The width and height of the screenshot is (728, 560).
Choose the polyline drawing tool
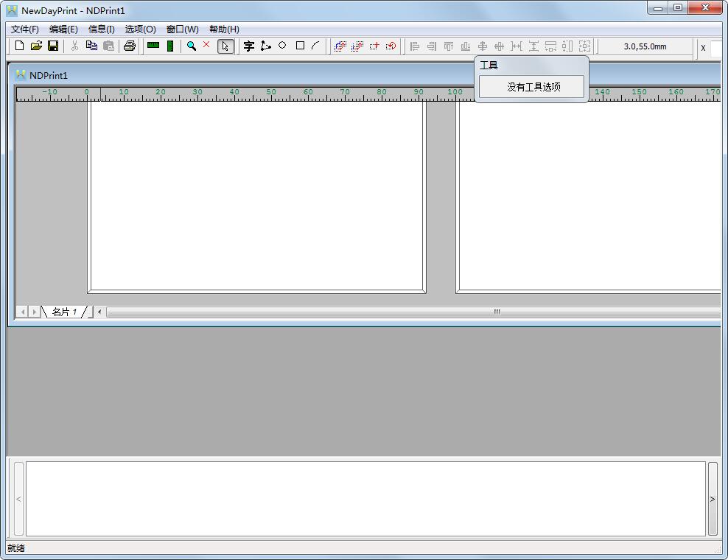266,46
